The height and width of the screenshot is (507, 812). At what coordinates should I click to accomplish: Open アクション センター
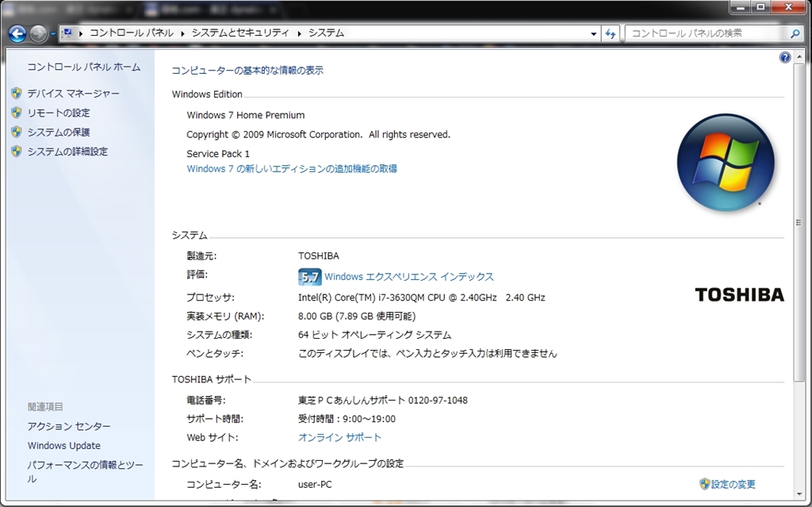(x=69, y=426)
